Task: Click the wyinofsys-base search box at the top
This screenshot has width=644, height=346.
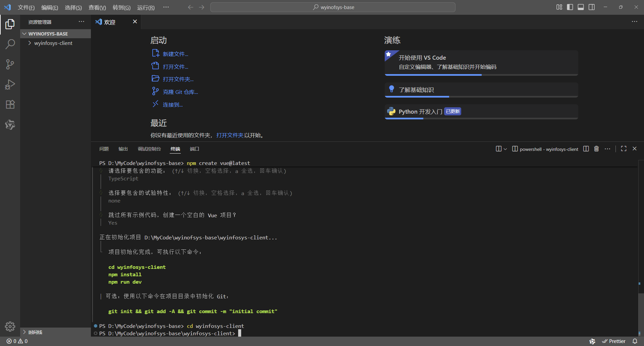Action: [333, 7]
